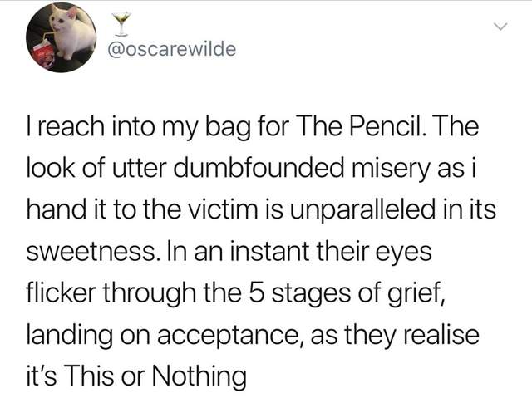The height and width of the screenshot is (403, 532).
Task: Open the tweet options chevron menu
Action: pos(499,29)
